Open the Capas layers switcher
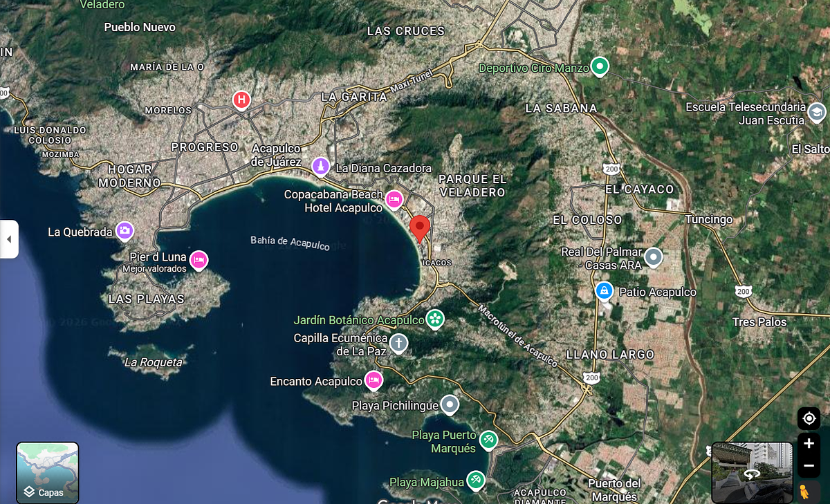This screenshot has height=504, width=830. point(48,473)
